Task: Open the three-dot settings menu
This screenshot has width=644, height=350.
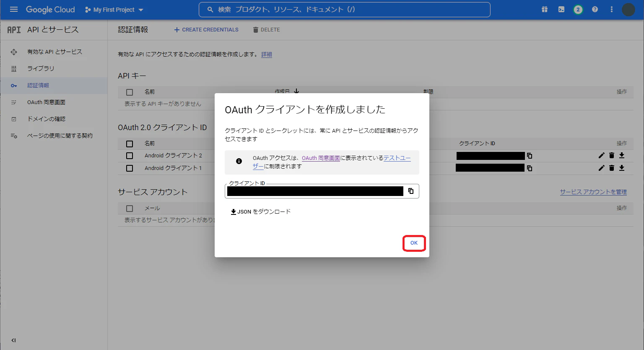Action: pyautogui.click(x=612, y=9)
